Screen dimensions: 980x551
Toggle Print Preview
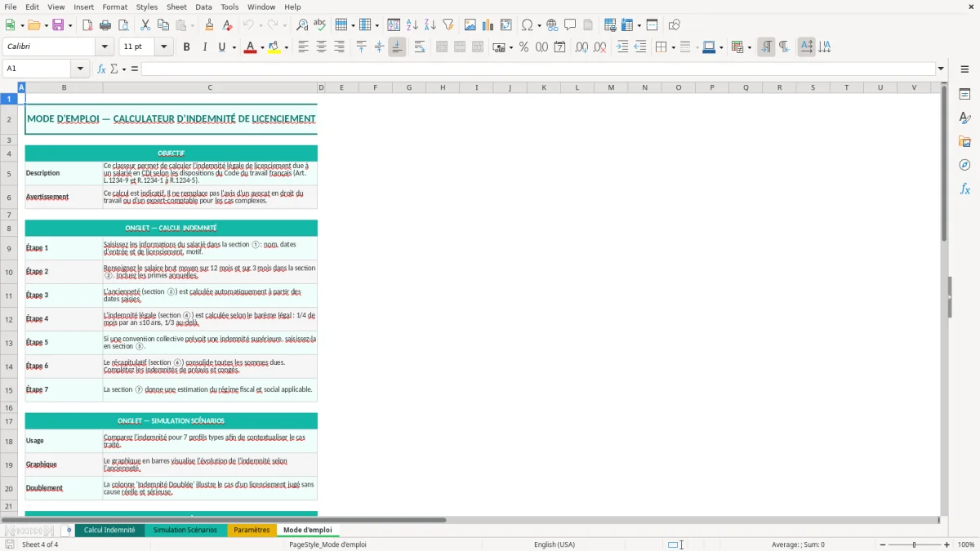[122, 25]
